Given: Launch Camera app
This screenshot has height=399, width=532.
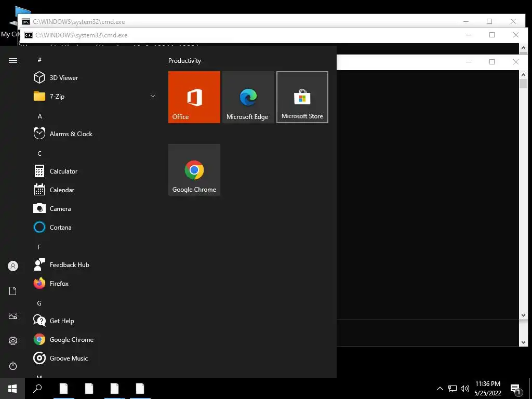Looking at the screenshot, I should pyautogui.click(x=95, y=209).
